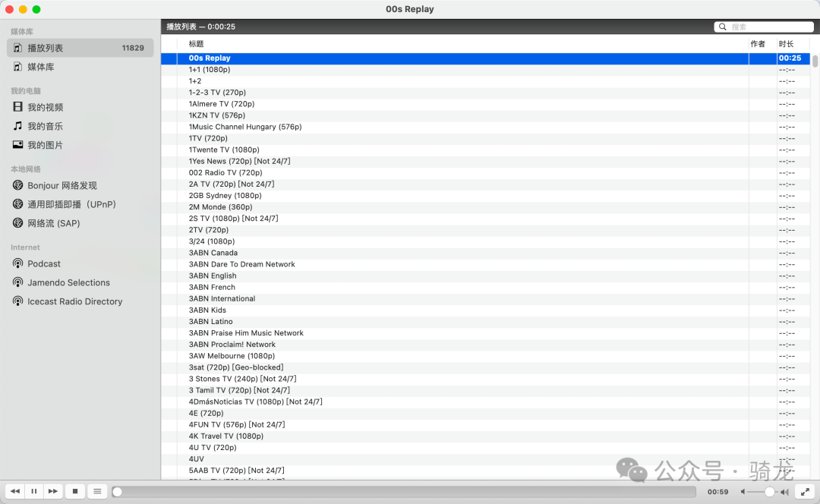Open 我的图片 in the sidebar
Screen dimensions: 820x504
(80, 145)
